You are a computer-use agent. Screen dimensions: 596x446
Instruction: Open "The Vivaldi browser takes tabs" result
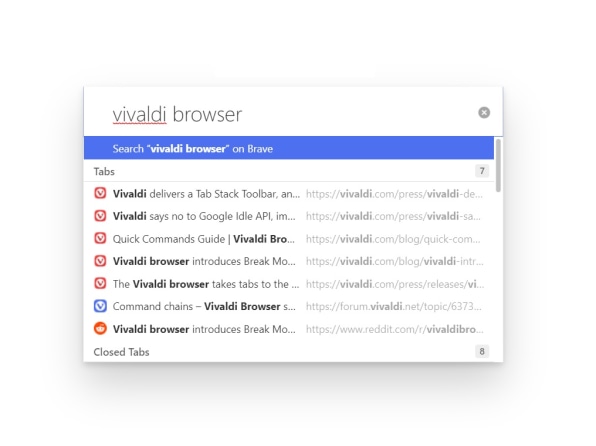[289, 284]
